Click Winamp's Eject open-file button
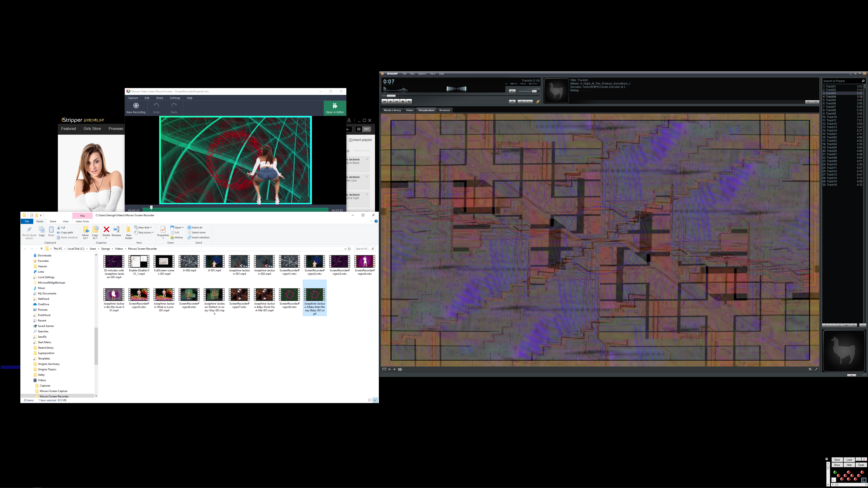The width and height of the screenshot is (868, 488). pyautogui.click(x=512, y=101)
